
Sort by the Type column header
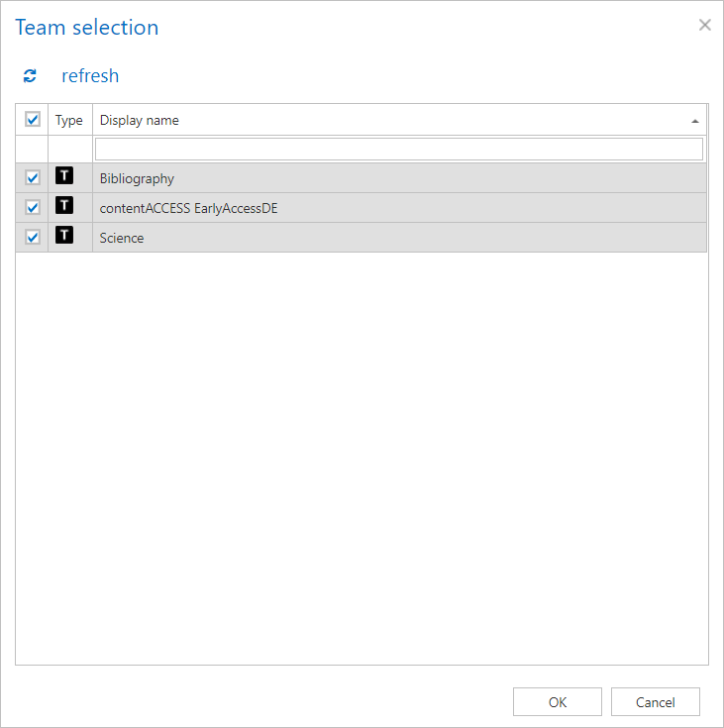pos(69,120)
